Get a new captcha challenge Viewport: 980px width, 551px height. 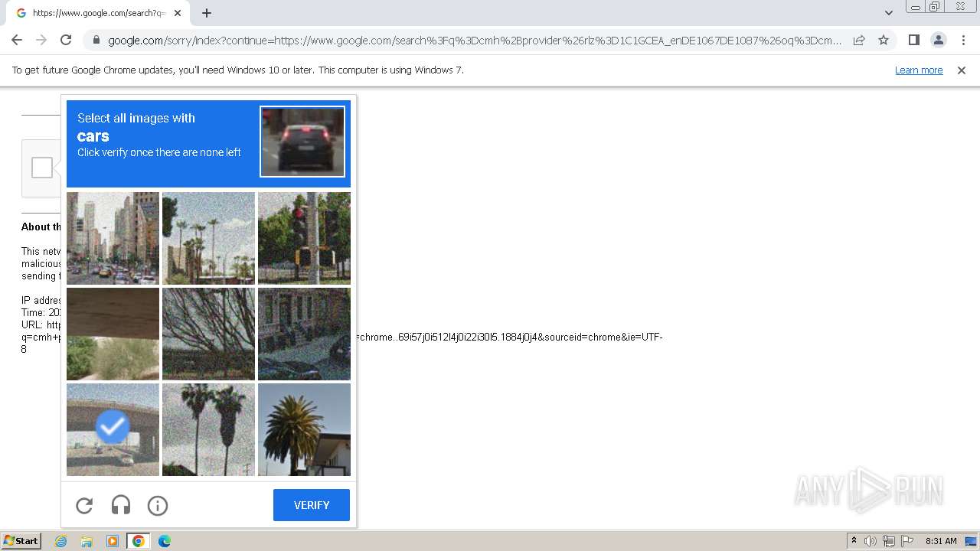tap(84, 505)
